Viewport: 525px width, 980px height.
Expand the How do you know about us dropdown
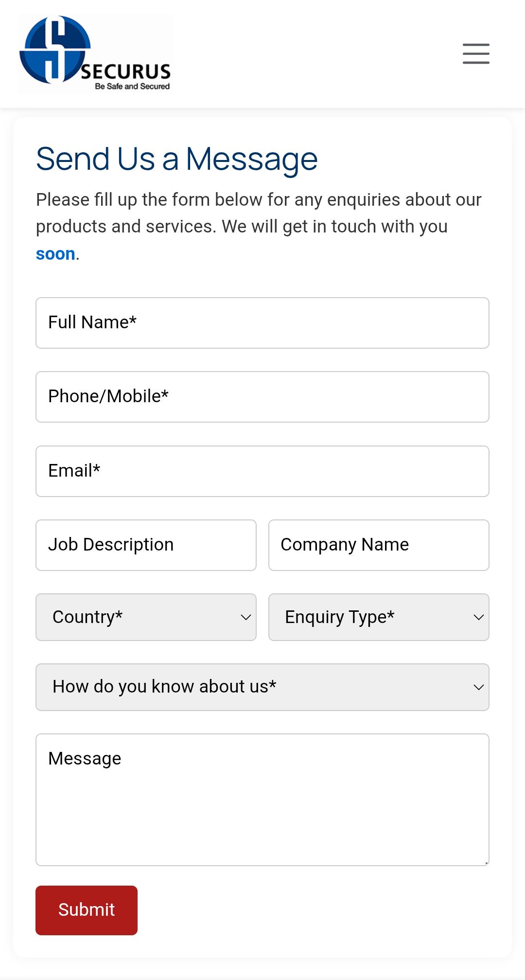262,687
